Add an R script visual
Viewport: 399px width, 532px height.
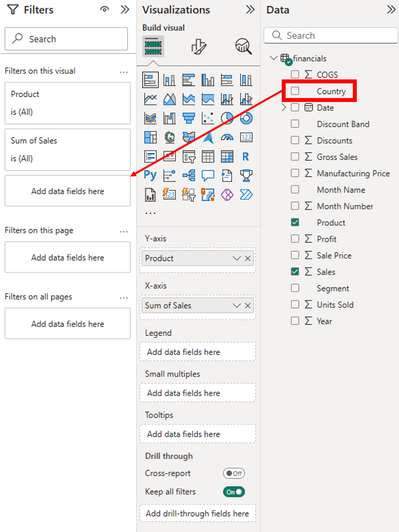(x=246, y=156)
